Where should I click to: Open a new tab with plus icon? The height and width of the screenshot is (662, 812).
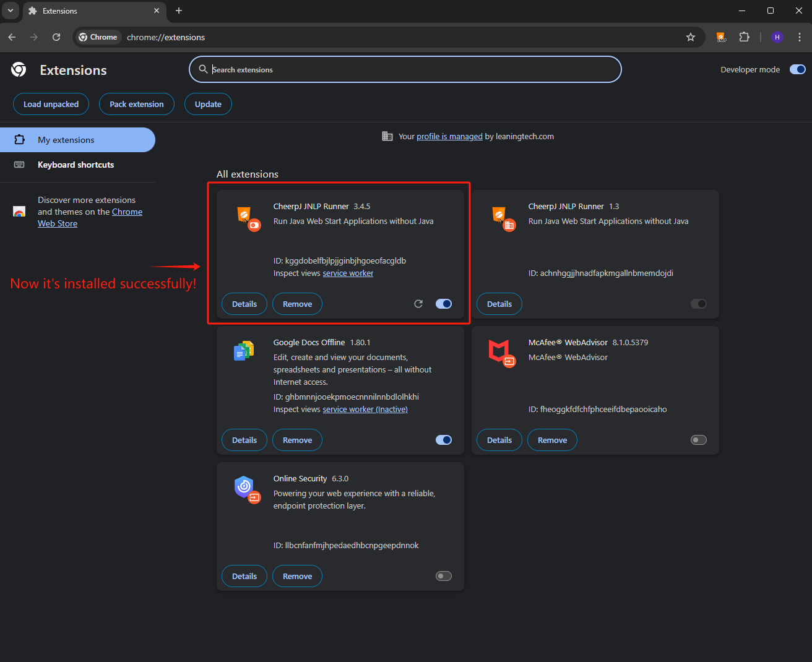179,11
